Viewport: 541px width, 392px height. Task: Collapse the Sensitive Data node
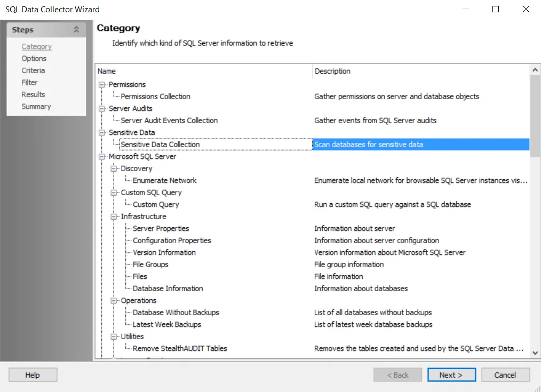click(x=101, y=133)
